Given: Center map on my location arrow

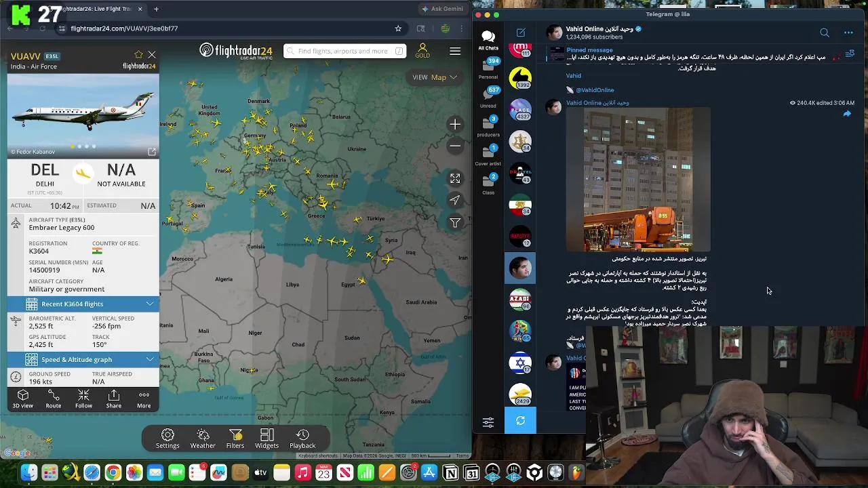Looking at the screenshot, I should tap(455, 200).
